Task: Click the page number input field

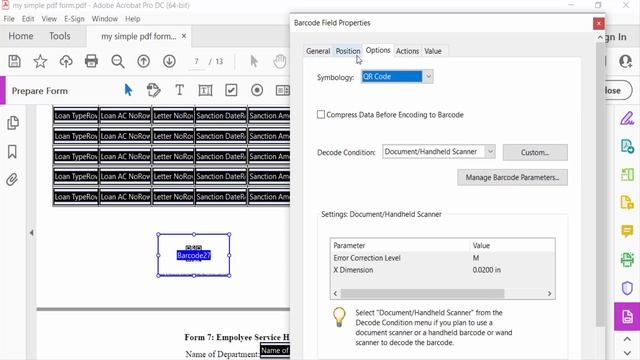Action: click(197, 62)
